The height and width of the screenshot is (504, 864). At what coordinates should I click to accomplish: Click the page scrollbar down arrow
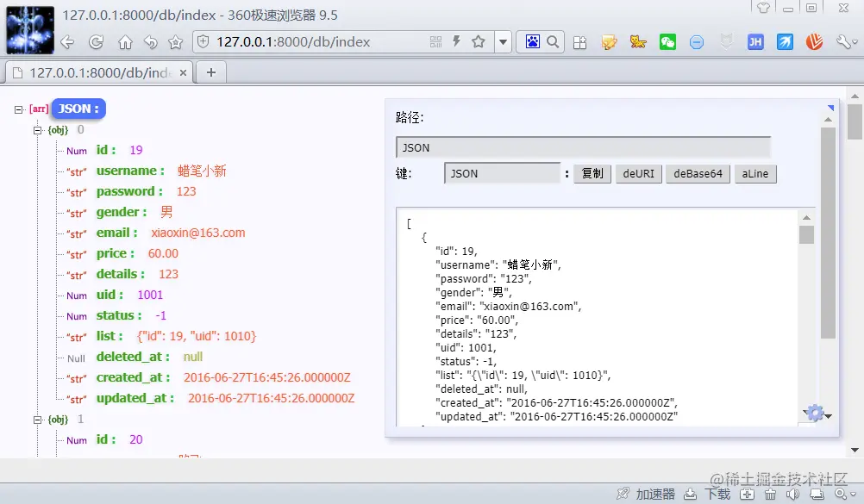click(x=855, y=450)
